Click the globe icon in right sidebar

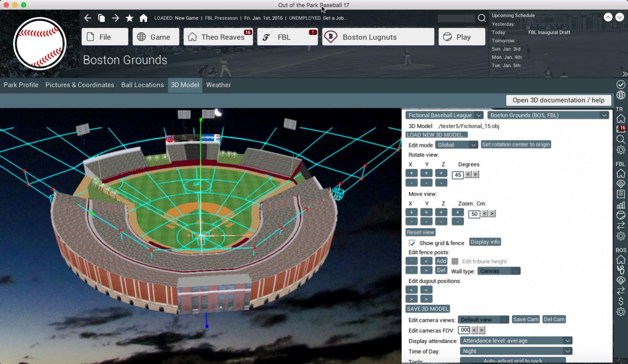click(621, 95)
